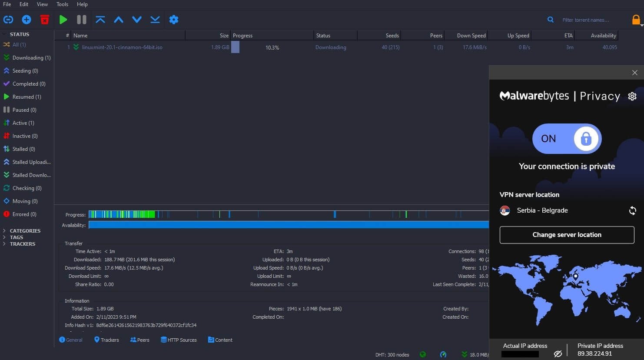Viewport: 644px width, 360px height.
Task: Pause torrents with toolbar pause icon
Action: click(x=82, y=20)
